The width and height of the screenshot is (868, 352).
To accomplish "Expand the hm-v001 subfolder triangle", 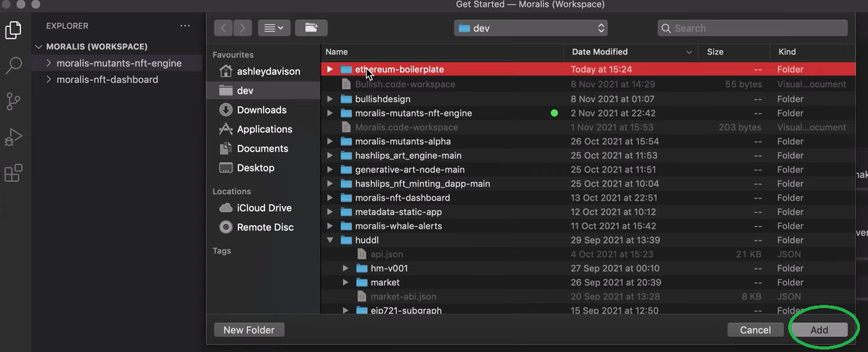I will [x=346, y=268].
